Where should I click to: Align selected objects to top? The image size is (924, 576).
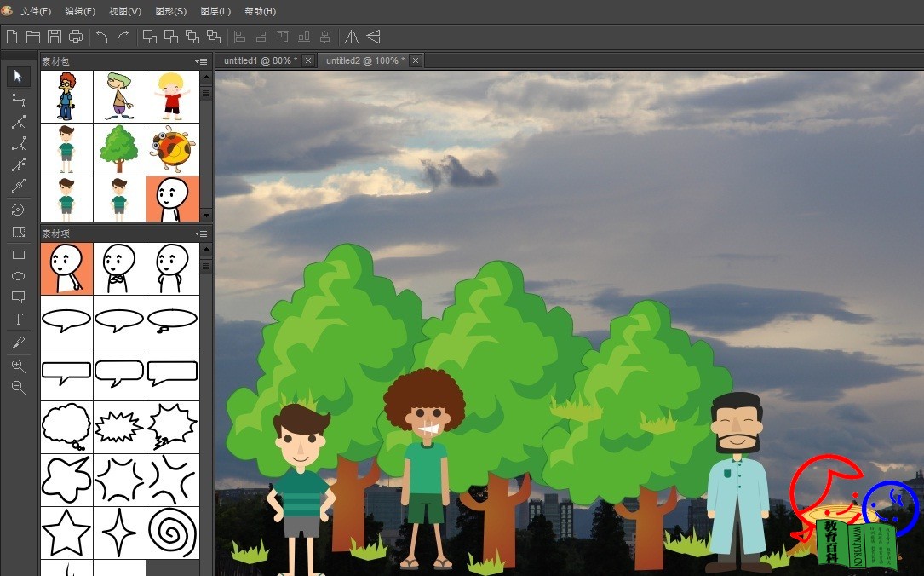click(283, 37)
